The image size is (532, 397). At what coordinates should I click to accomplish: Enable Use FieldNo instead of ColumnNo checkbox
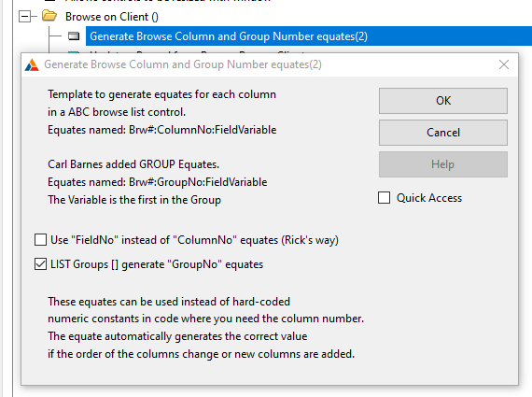(x=40, y=239)
